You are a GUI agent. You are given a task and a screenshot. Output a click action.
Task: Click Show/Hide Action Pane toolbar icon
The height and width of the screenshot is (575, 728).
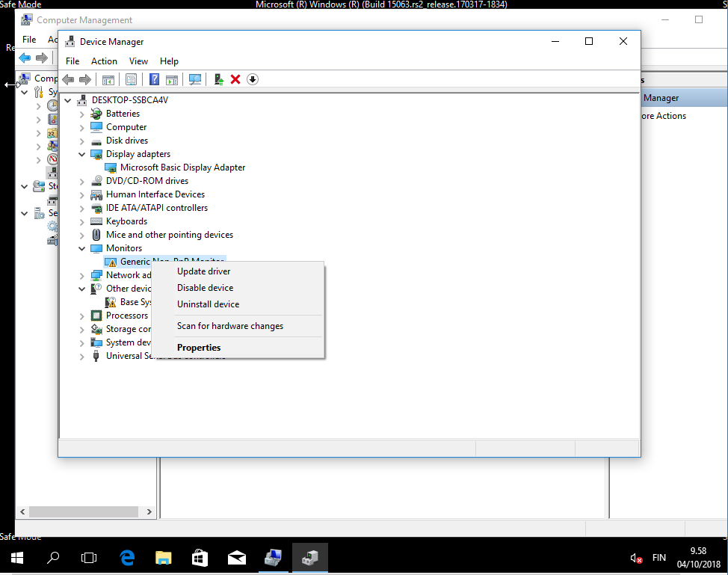[x=172, y=79]
